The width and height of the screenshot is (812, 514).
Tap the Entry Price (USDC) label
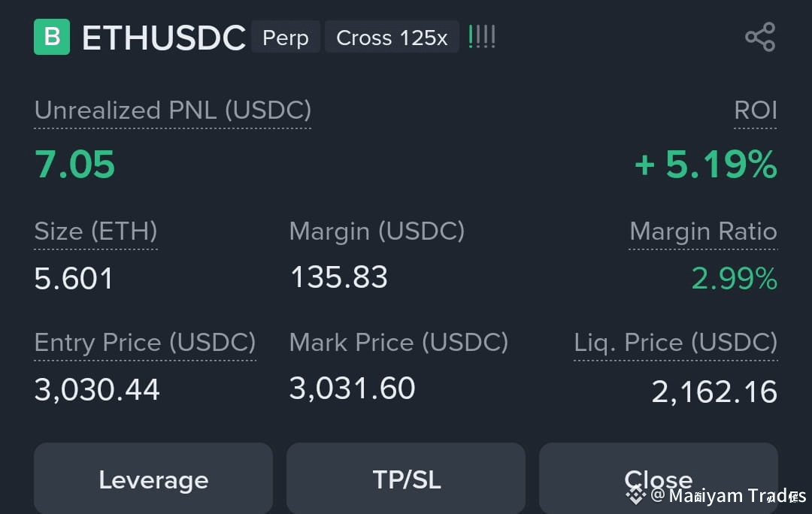[145, 342]
